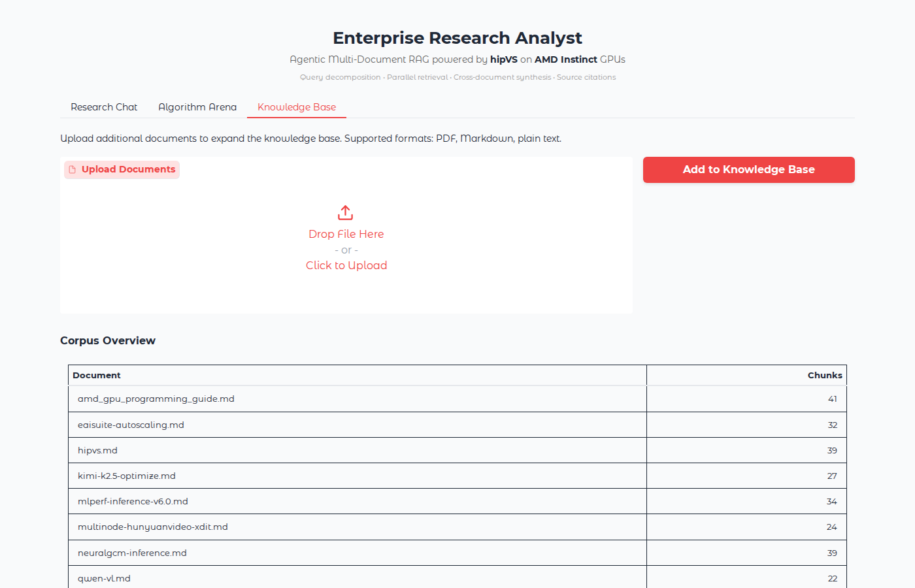Select the hipvs.md document row
This screenshot has height=588, width=915.
[457, 450]
